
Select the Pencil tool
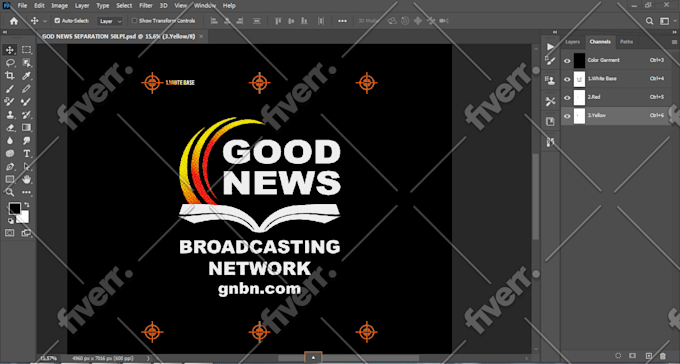tap(26, 89)
